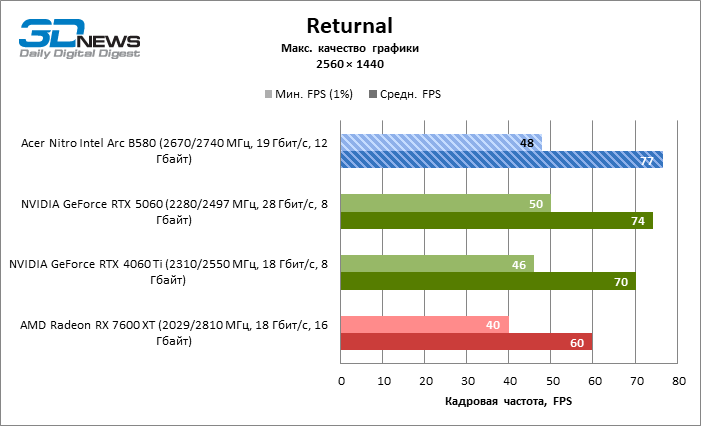
Task: Click the Кадровая частота, FPS axis title
Action: coord(509,402)
